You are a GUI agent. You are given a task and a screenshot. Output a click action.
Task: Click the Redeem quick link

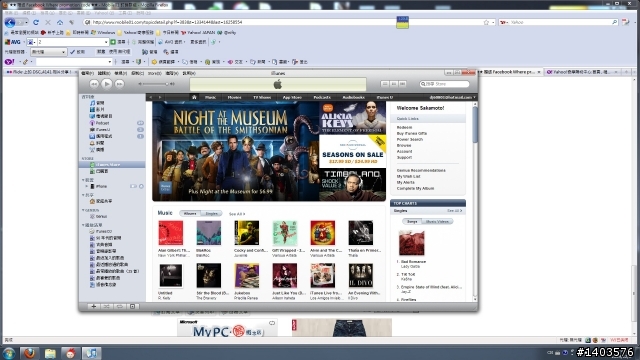tap(404, 127)
